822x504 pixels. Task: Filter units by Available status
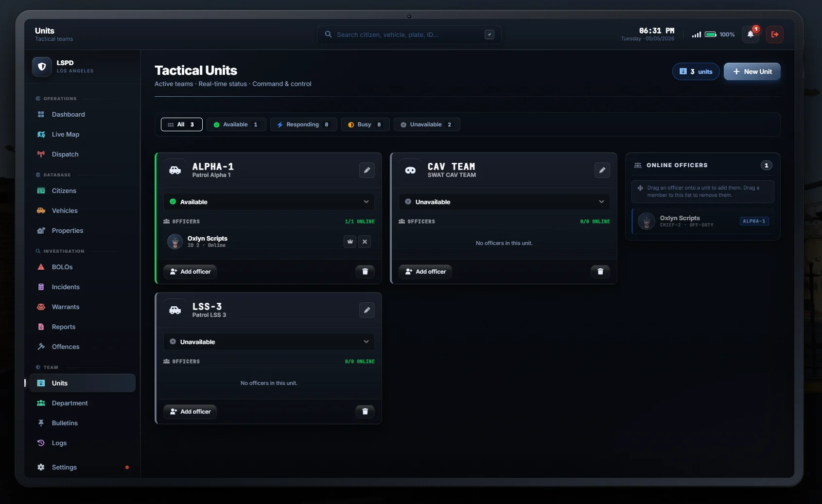coord(236,124)
